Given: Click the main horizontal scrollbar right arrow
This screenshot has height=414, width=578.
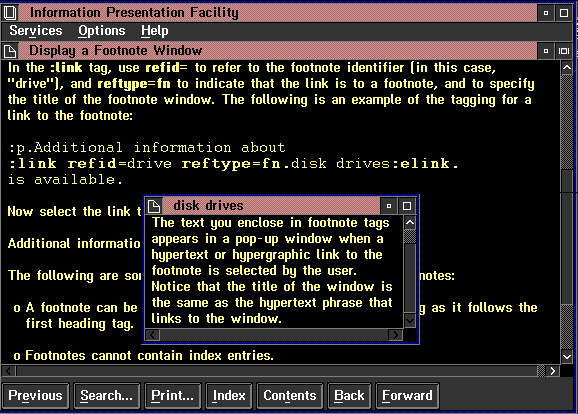Looking at the screenshot, I should [x=552, y=371].
